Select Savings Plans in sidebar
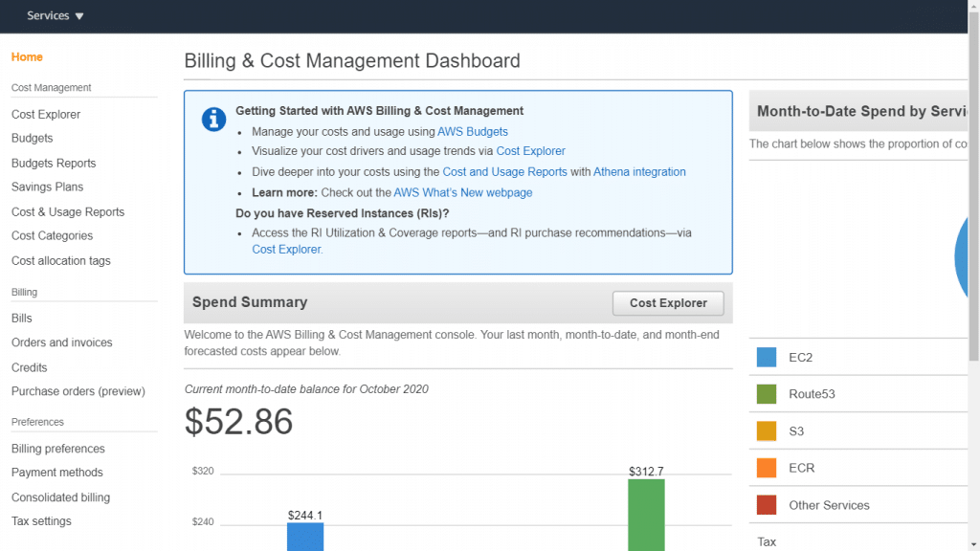This screenshot has height=551, width=980. (47, 187)
